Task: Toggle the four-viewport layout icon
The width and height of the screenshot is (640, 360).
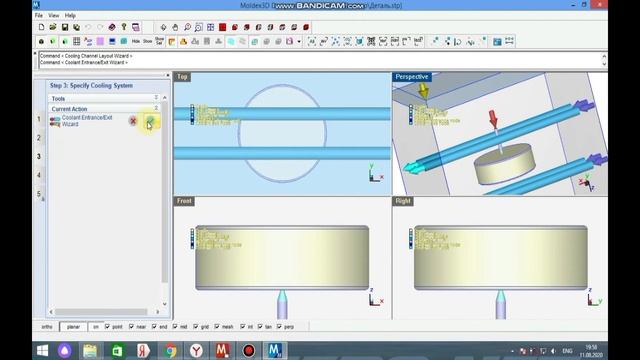Action: pos(211,27)
